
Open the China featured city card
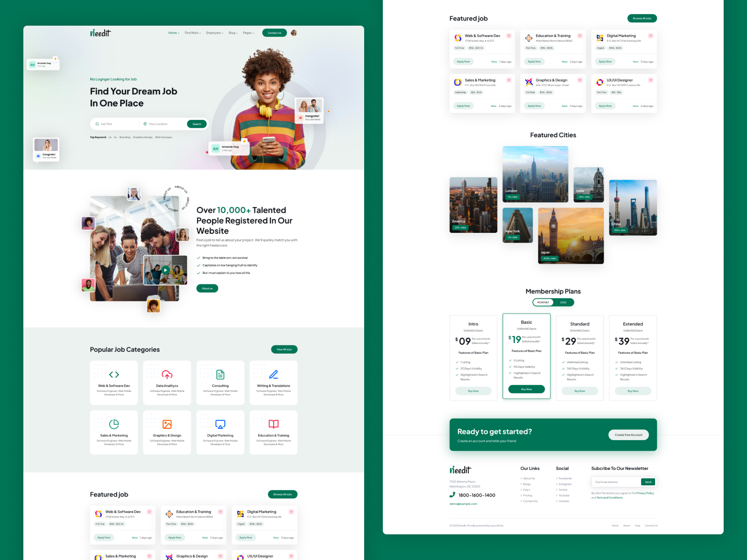coord(633,208)
